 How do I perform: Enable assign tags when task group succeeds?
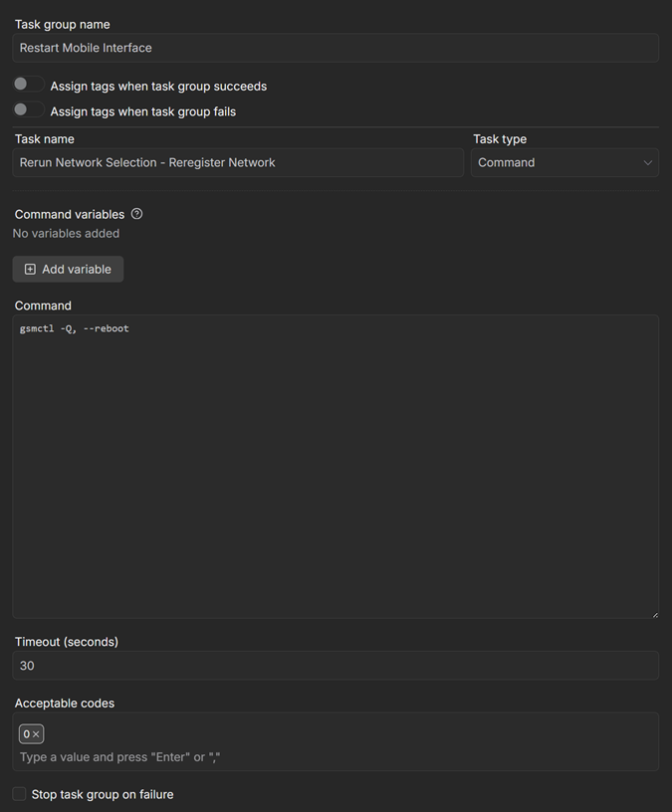point(28,86)
